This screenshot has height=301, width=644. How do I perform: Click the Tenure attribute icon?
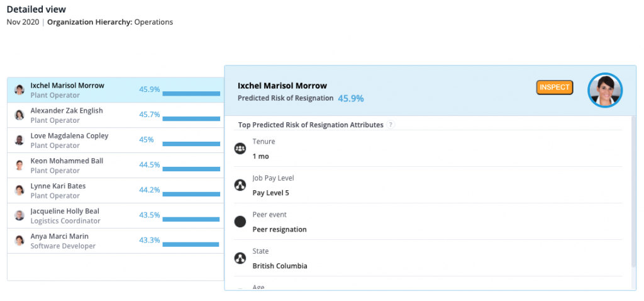240,149
